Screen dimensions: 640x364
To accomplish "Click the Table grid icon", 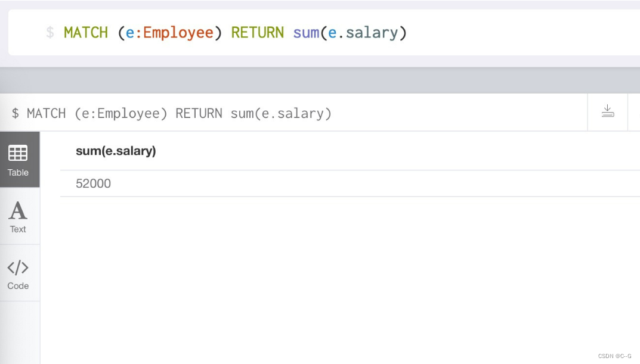I will pos(18,153).
